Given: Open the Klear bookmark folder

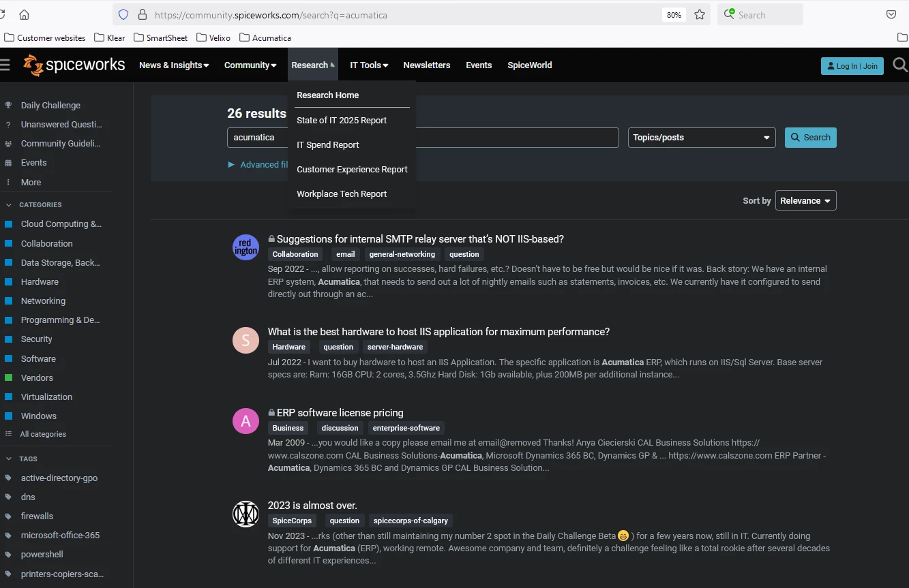Looking at the screenshot, I should click(x=110, y=37).
